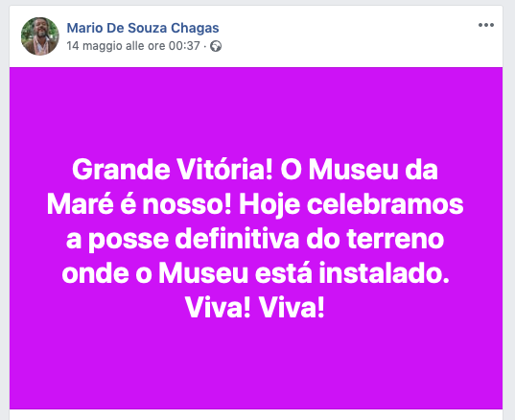The width and height of the screenshot is (515, 420).
Task: Open the post timestamp 14 maggio link
Action: coord(133,46)
